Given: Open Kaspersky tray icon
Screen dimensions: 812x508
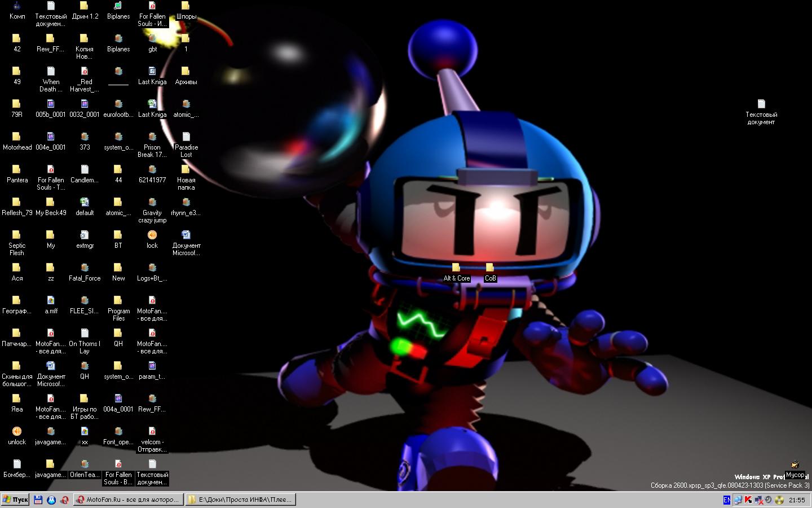Looking at the screenshot, I should [x=748, y=500].
